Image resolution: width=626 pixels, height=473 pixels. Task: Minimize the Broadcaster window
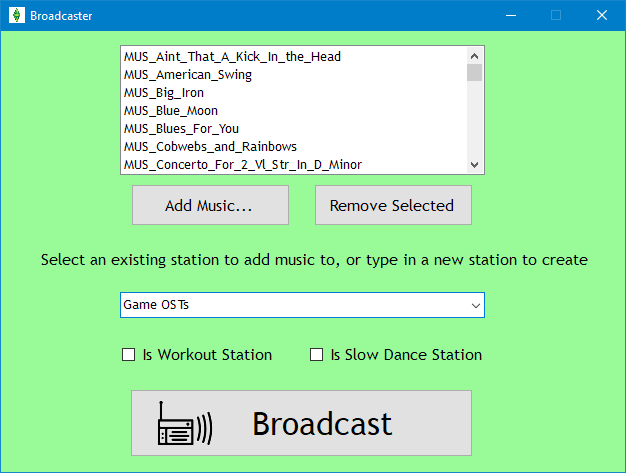tap(510, 15)
